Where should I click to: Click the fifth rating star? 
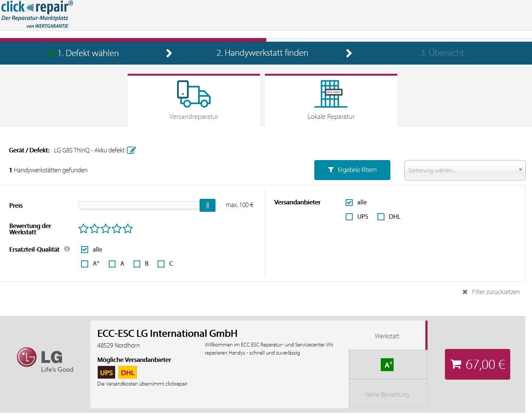(x=128, y=229)
